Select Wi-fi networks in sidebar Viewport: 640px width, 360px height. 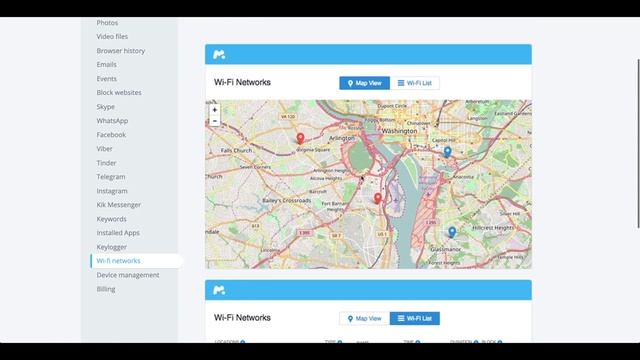pyautogui.click(x=136, y=261)
